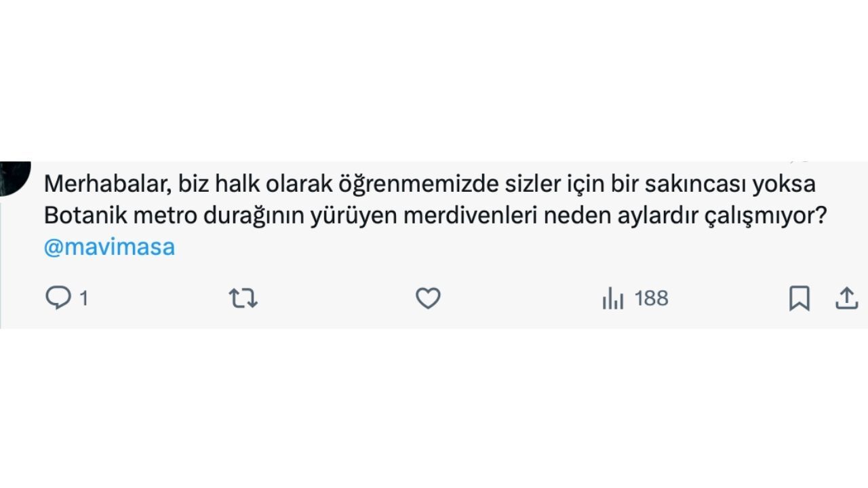Image resolution: width=868 pixels, height=488 pixels.
Task: Tap the like heart under the tweet text
Action: tap(428, 297)
